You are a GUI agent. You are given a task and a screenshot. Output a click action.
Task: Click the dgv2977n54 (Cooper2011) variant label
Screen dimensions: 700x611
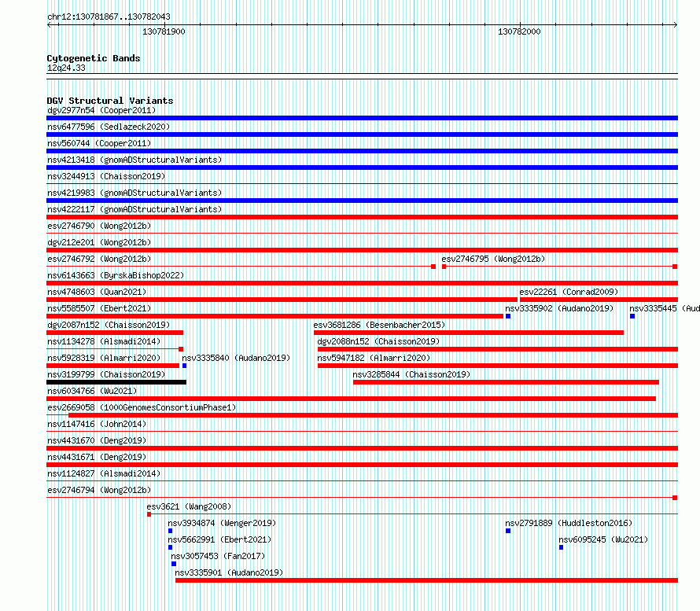[101, 110]
